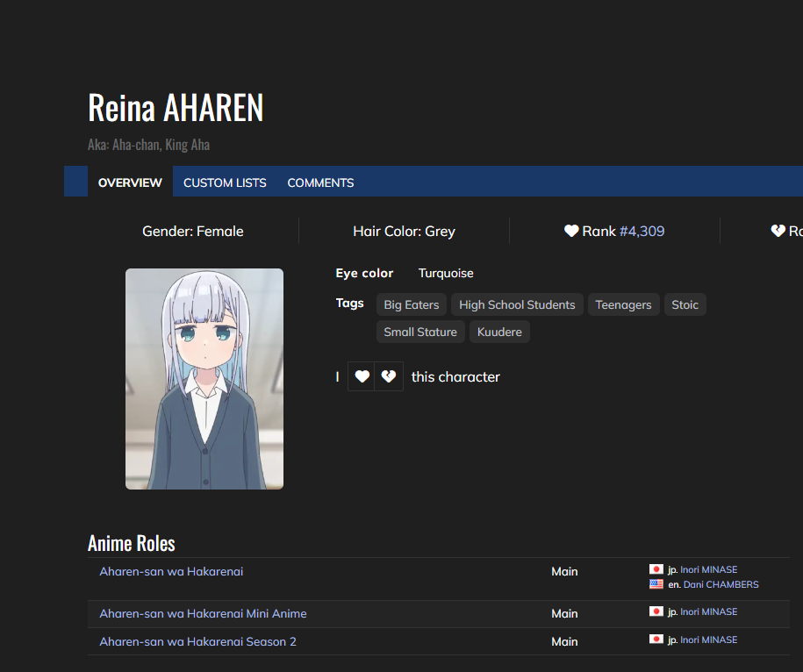Click the US flag next to Dani CHAMBERS
Viewport: 803px width, 672px height.
(656, 584)
